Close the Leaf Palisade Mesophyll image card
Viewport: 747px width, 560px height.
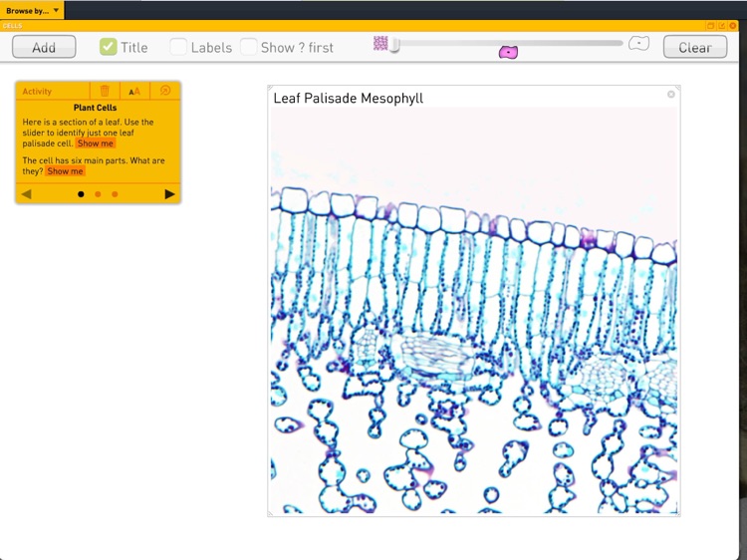click(x=670, y=95)
